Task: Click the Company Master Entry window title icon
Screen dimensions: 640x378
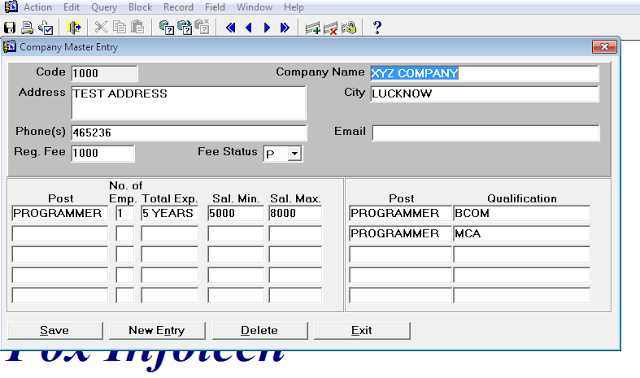Action: [x=9, y=47]
